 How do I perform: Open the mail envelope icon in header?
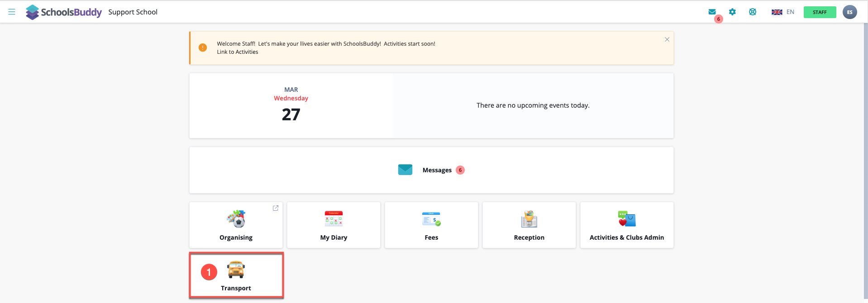[712, 12]
